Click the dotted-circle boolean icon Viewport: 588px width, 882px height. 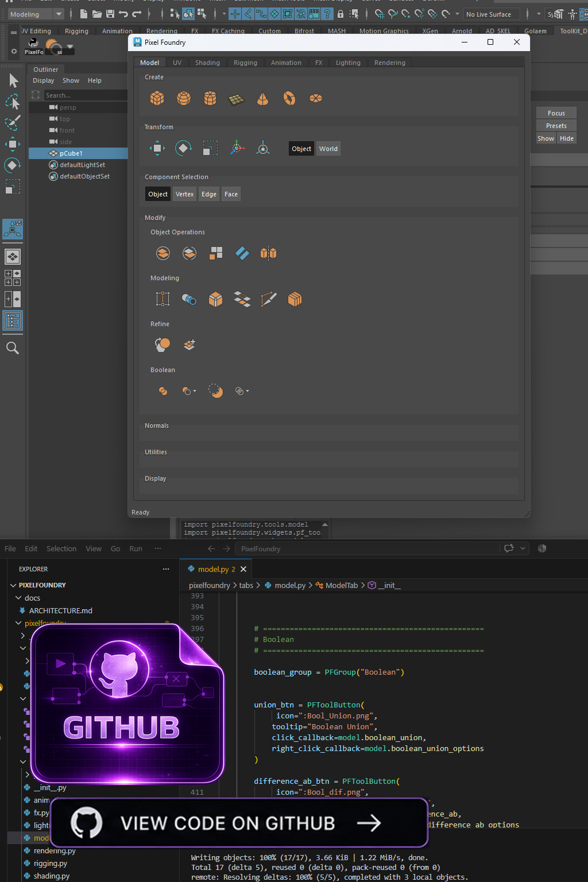(x=215, y=391)
